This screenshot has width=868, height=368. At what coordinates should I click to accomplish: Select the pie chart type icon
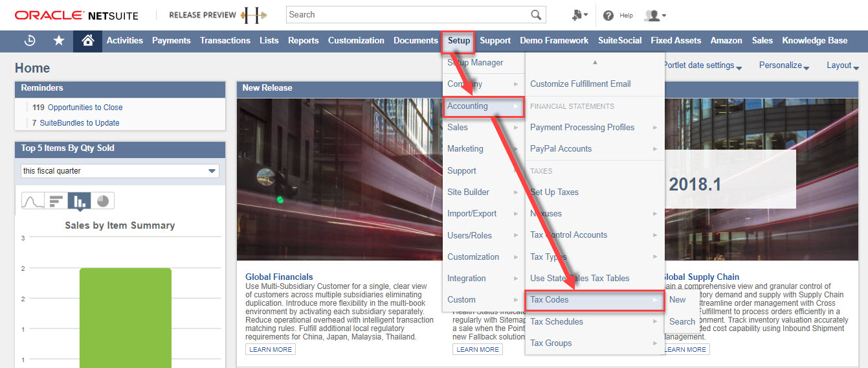(102, 201)
